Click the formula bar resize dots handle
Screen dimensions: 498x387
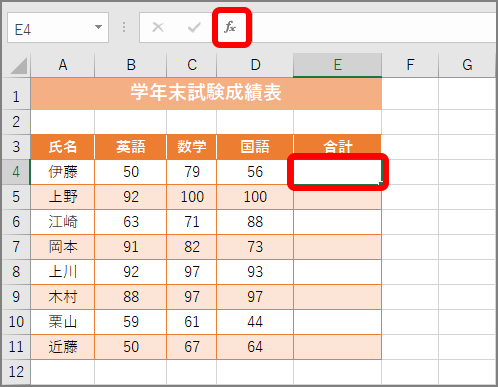(x=124, y=27)
